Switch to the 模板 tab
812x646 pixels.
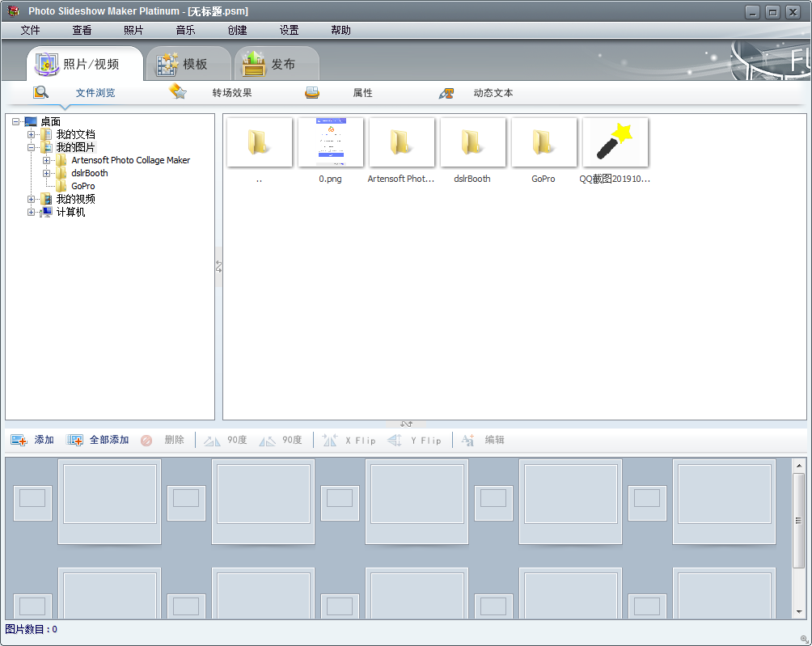(x=188, y=64)
